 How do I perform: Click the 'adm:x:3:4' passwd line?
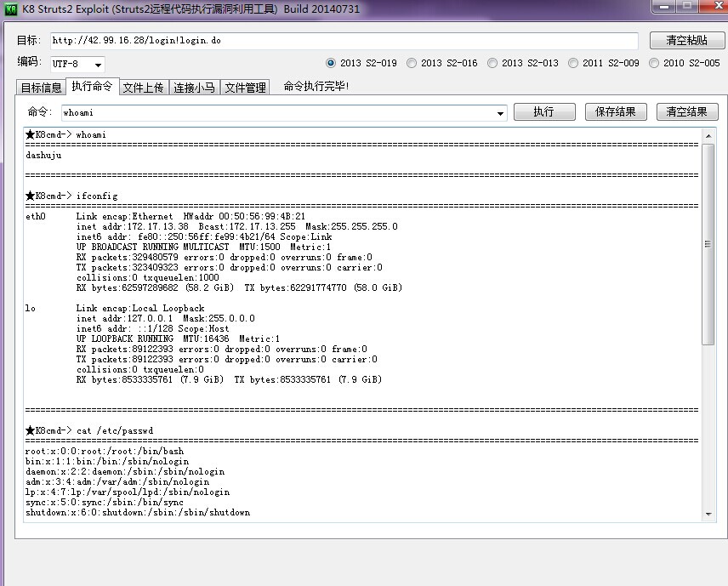coord(117,481)
